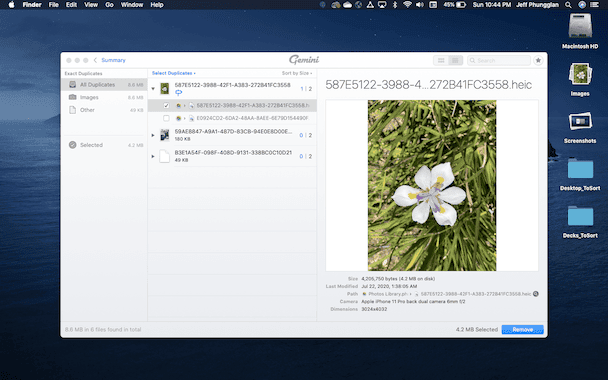608x380 pixels.
Task: Open the File menu
Action: [54, 5]
